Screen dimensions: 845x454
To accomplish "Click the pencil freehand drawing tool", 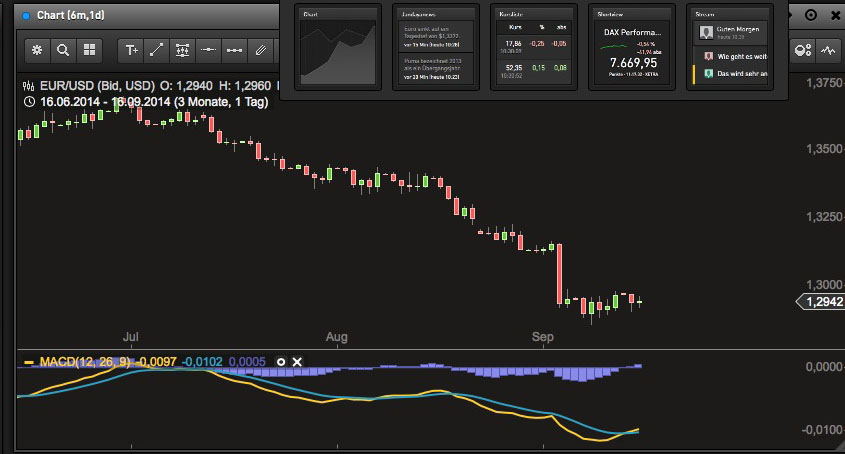I will point(261,51).
